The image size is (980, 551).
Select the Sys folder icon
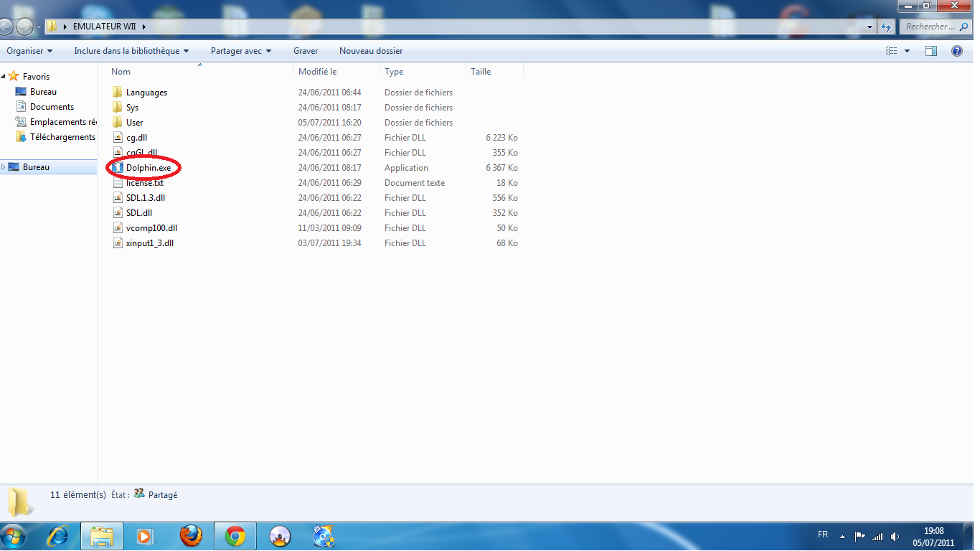click(118, 108)
